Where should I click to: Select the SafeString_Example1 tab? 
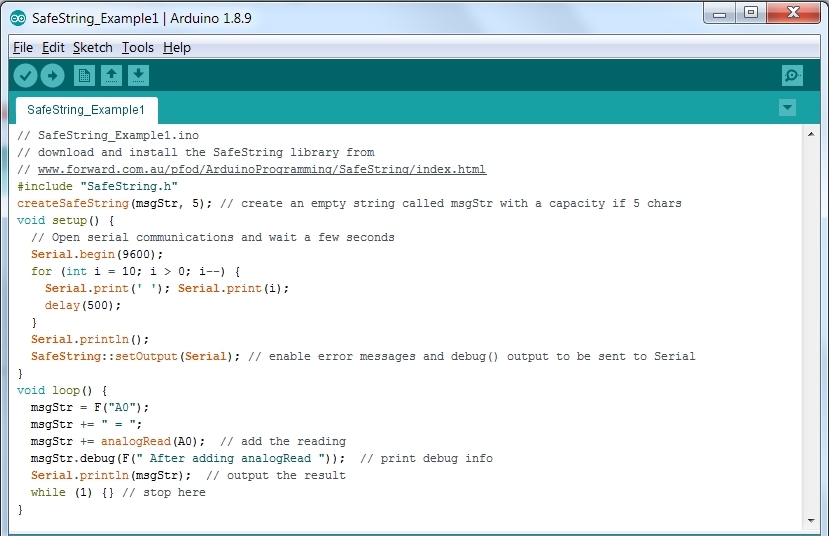coord(86,110)
